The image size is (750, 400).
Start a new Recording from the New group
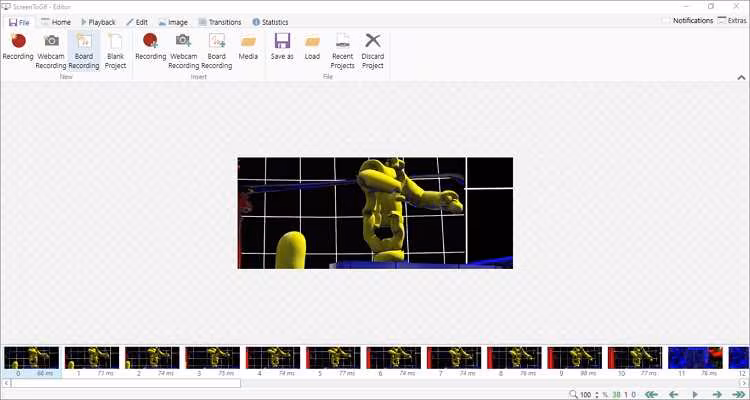[18, 48]
